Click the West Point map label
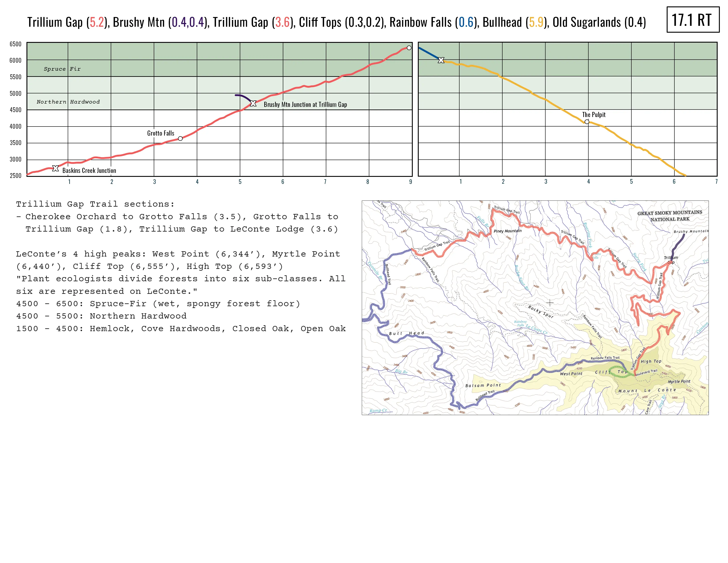 pos(571,374)
